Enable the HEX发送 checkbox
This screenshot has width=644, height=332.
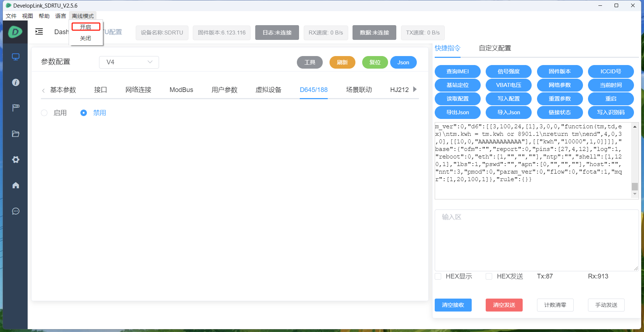tap(489, 276)
